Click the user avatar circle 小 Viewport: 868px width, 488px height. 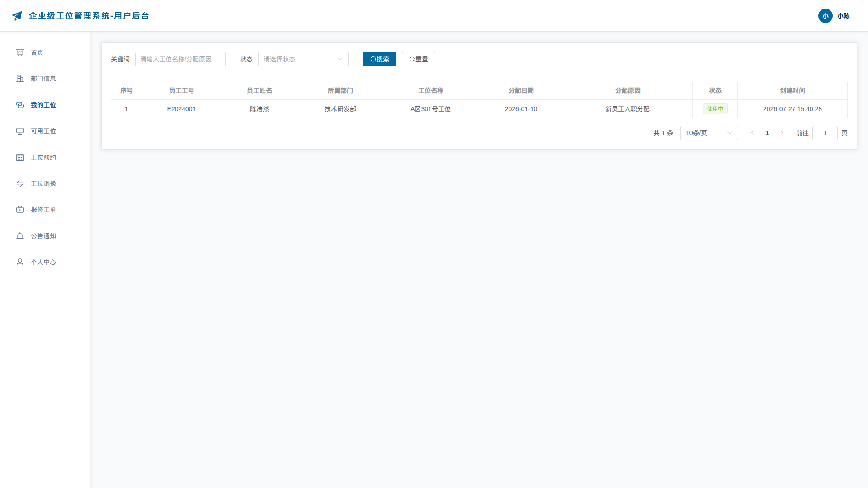click(x=825, y=16)
